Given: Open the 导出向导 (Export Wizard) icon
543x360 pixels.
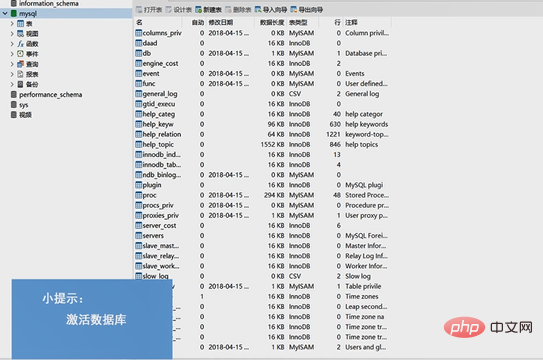Looking at the screenshot, I should pyautogui.click(x=294, y=10).
